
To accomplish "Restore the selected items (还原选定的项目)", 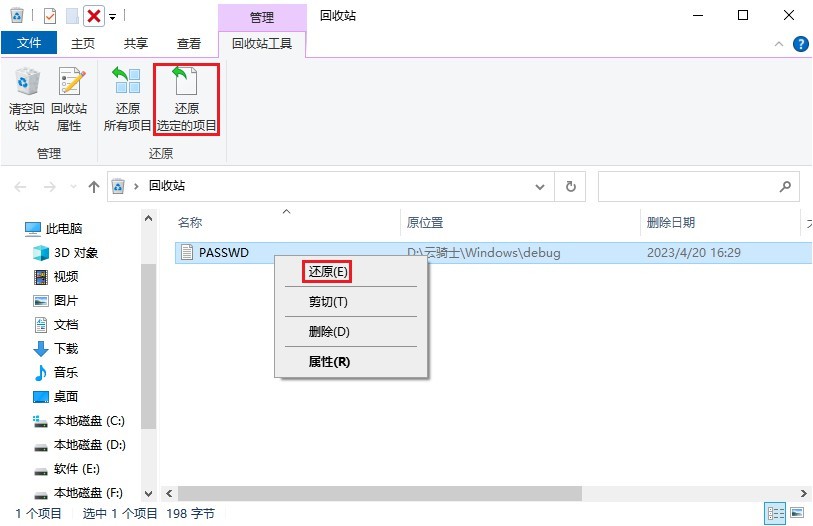I will click(x=187, y=99).
